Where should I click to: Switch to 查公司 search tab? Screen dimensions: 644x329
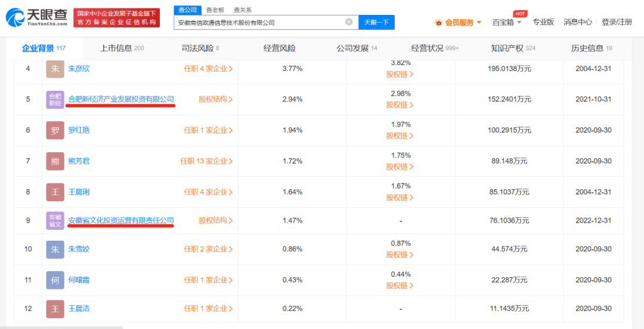pyautogui.click(x=188, y=10)
